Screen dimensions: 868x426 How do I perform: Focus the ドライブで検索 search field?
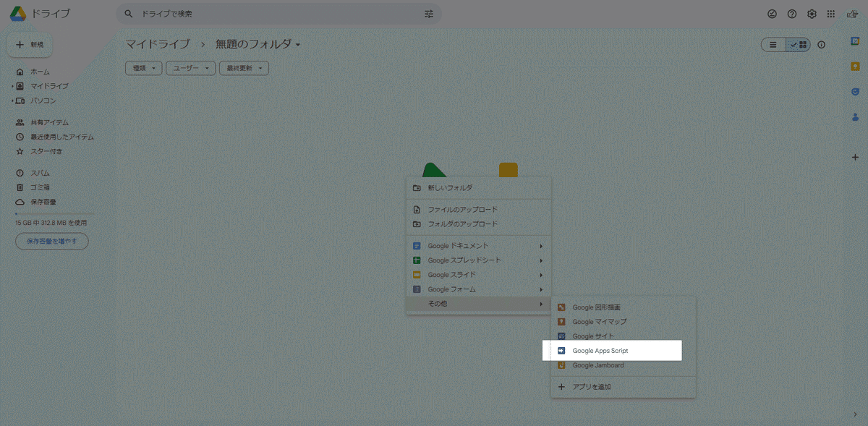pyautogui.click(x=278, y=14)
